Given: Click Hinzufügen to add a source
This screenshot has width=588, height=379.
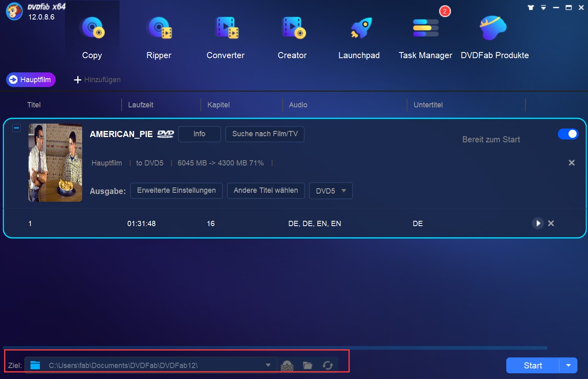Looking at the screenshot, I should tap(97, 80).
